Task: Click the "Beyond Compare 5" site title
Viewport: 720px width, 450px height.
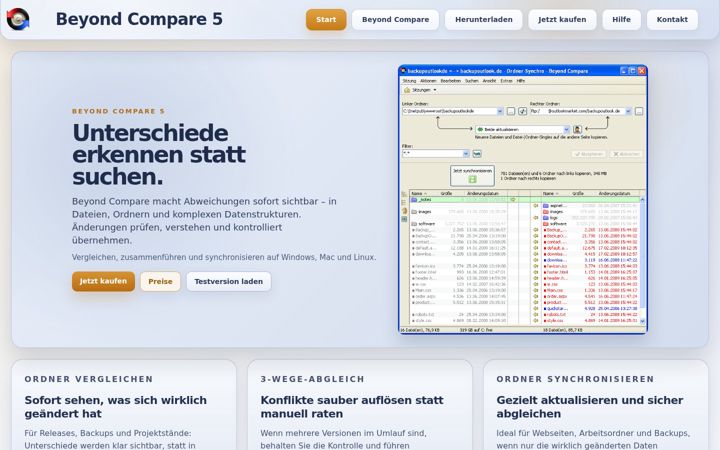Action: point(139,19)
